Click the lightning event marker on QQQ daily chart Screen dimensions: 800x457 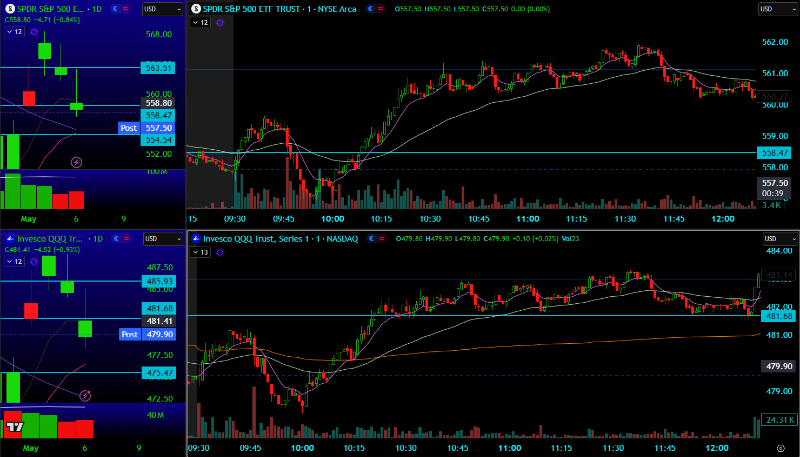[86, 395]
